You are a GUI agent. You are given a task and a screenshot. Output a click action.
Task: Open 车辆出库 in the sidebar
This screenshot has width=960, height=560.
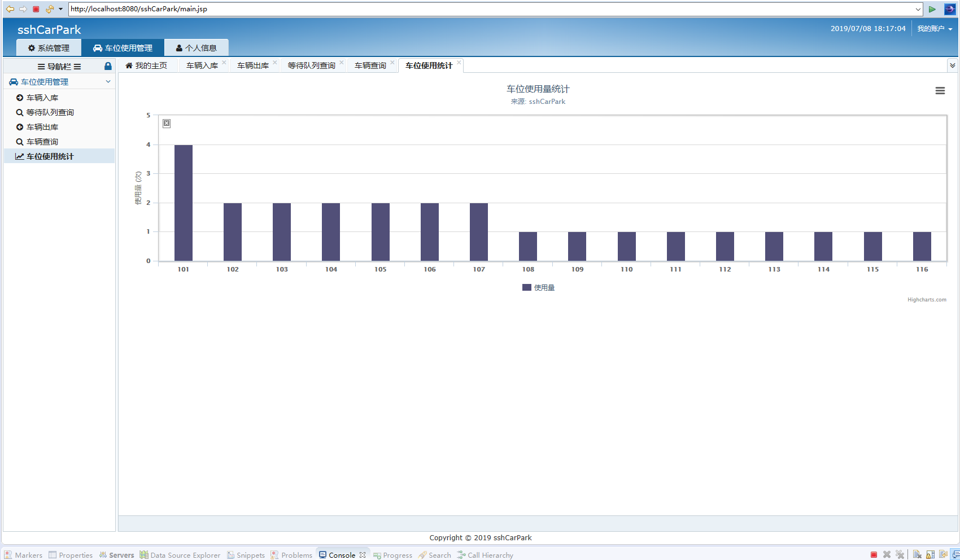(x=42, y=127)
